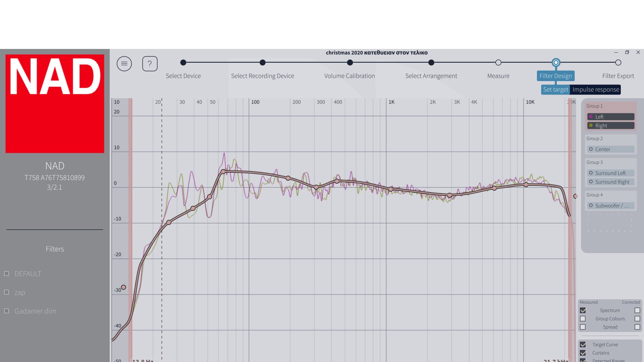The height and width of the screenshot is (362, 644).
Task: Click the NAD logo image
Action: click(55, 104)
